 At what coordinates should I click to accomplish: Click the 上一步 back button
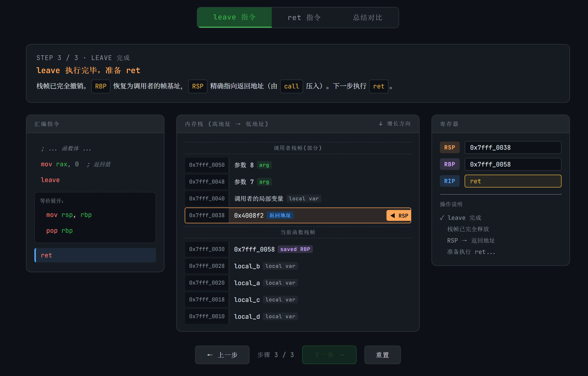(222, 355)
